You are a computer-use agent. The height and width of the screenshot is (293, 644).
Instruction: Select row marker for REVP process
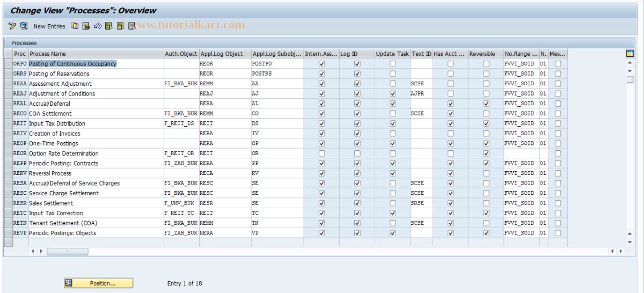pos(8,233)
